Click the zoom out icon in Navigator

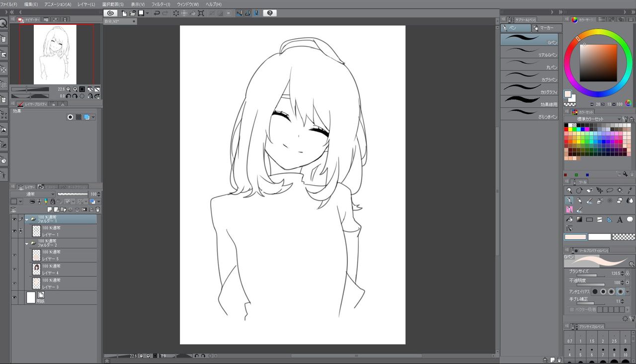(x=68, y=89)
